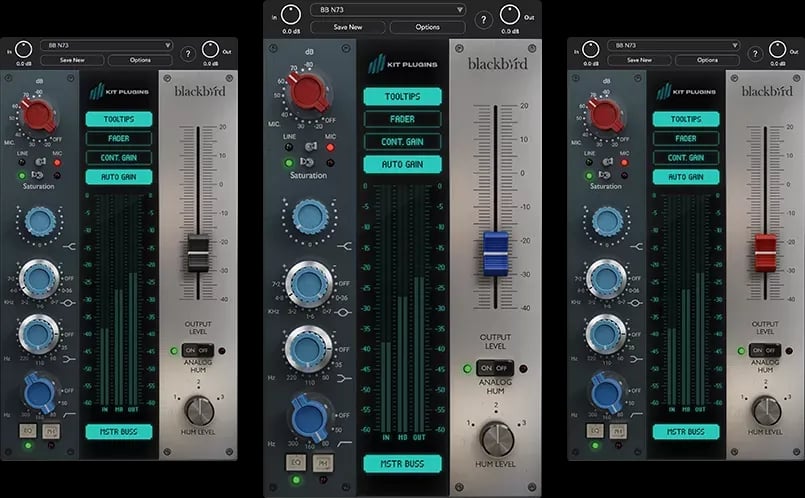
Task: Click the level meter display, center plugin
Action: (402, 313)
